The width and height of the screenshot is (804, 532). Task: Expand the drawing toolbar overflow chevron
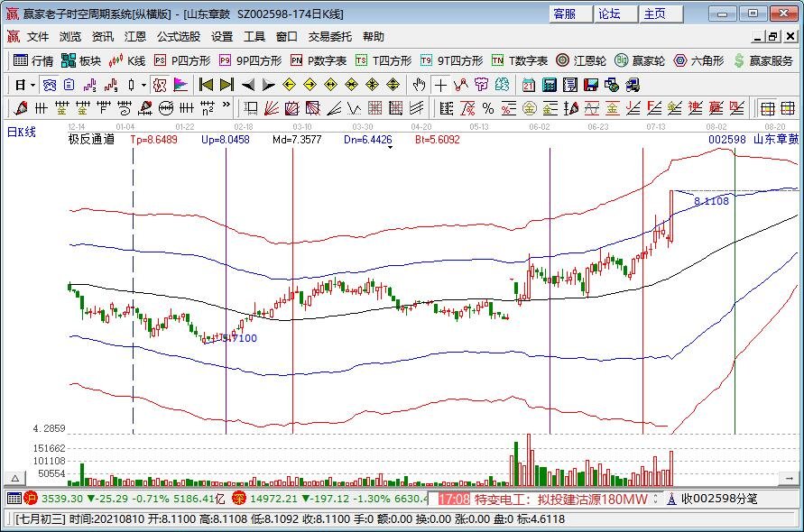click(x=226, y=108)
